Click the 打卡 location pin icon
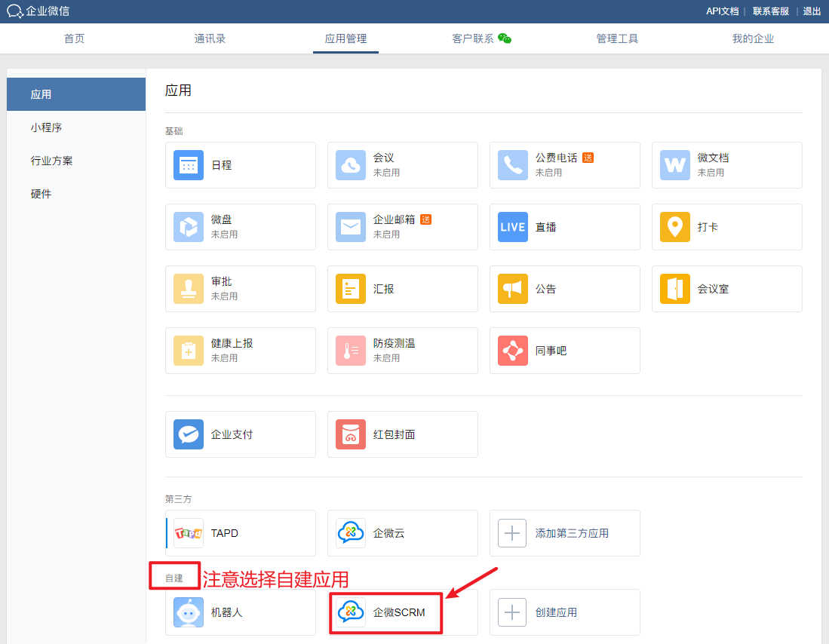This screenshot has height=644, width=829. tap(675, 227)
